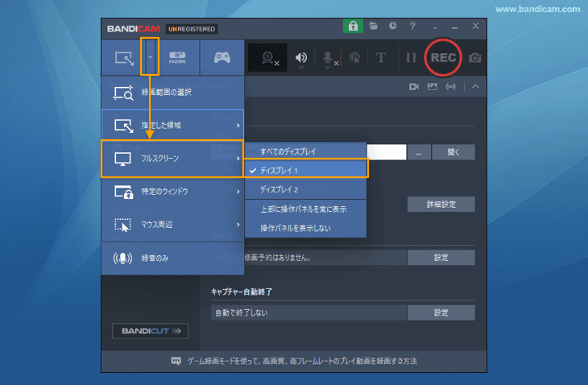Viewport: 588px width, 385px height.
Task: Open the screen mode dropdown arrow
Action: tap(150, 57)
